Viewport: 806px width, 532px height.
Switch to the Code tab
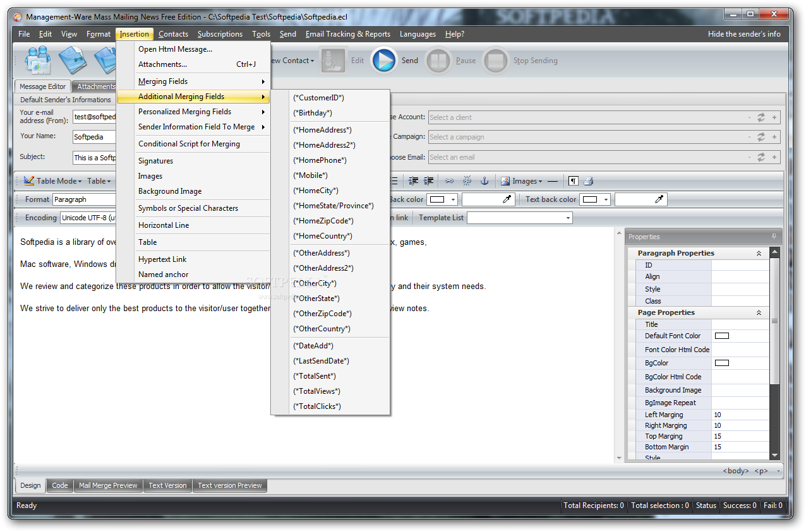[x=60, y=485]
